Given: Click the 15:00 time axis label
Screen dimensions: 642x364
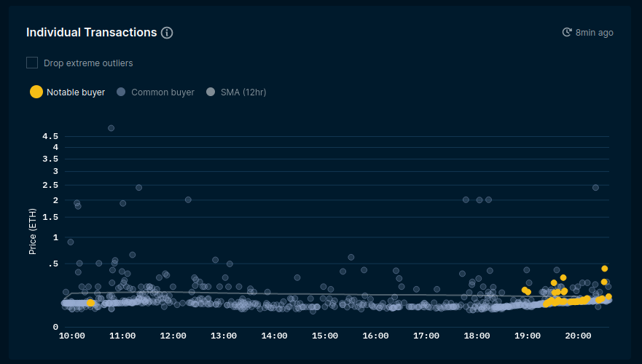Looking at the screenshot, I should point(325,336).
